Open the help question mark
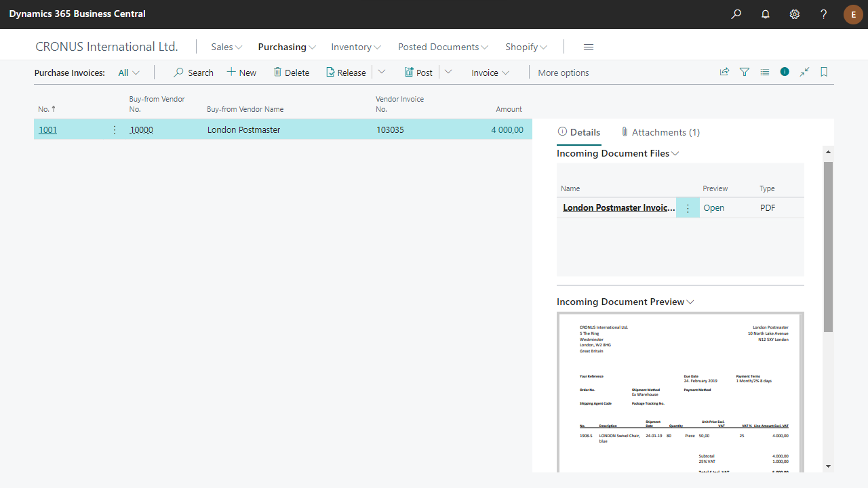868x488 pixels. click(824, 14)
